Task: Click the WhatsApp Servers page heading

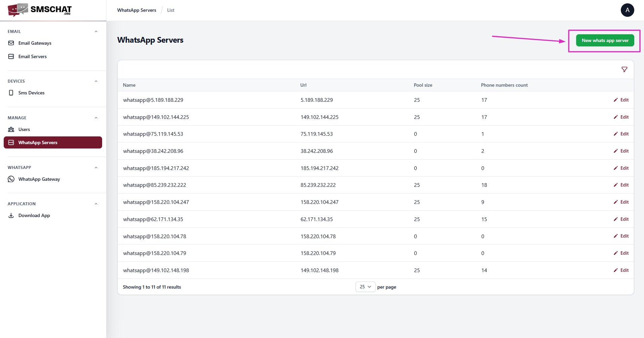Action: coord(150,40)
